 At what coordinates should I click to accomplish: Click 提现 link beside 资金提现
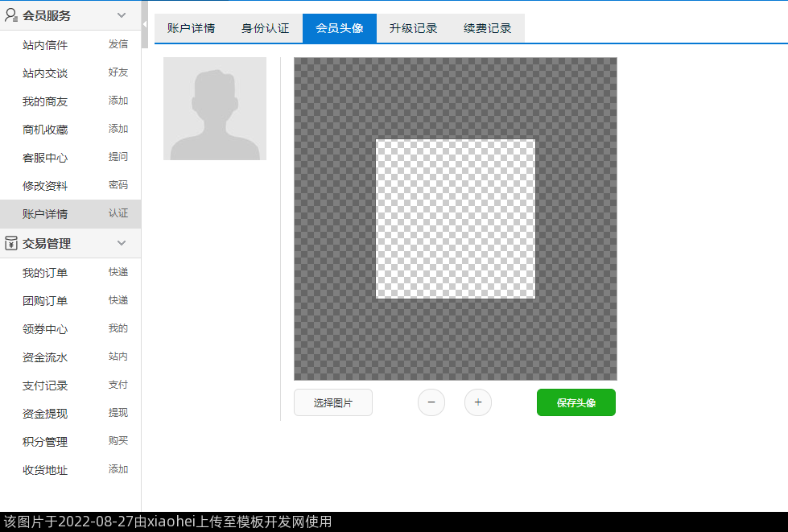click(118, 413)
